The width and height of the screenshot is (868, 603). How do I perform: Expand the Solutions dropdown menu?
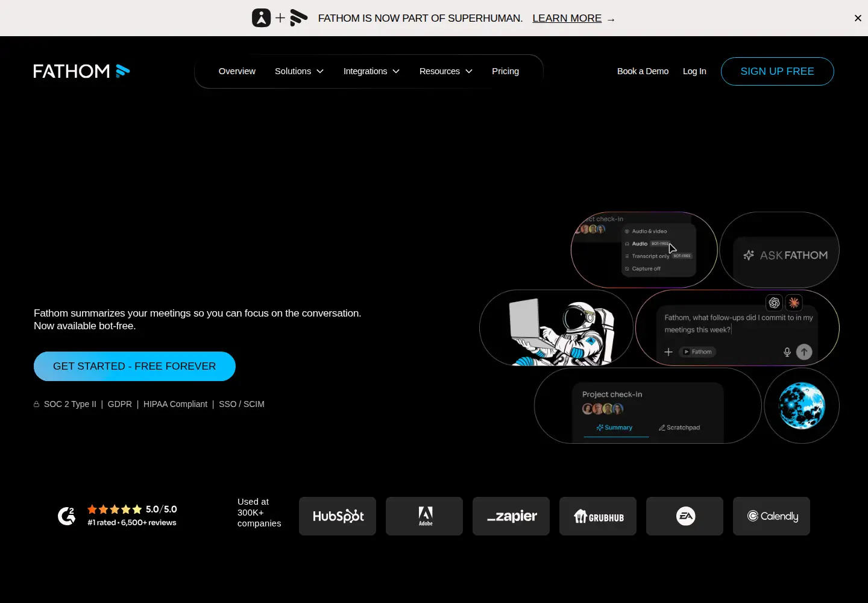click(299, 71)
